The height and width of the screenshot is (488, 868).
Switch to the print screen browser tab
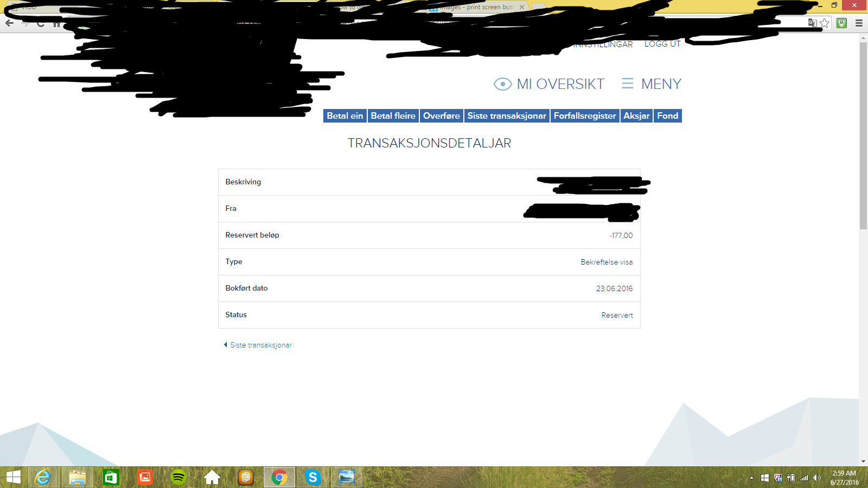tap(477, 7)
